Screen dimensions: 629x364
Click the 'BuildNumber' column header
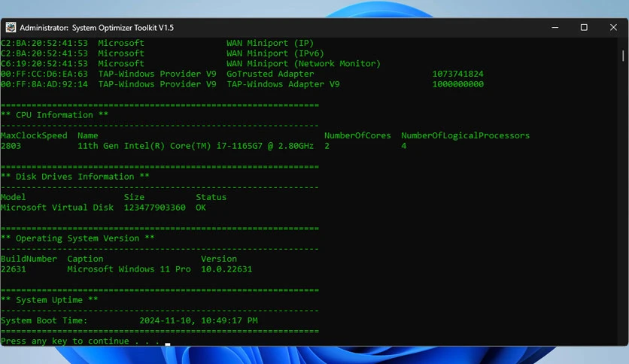(x=29, y=259)
